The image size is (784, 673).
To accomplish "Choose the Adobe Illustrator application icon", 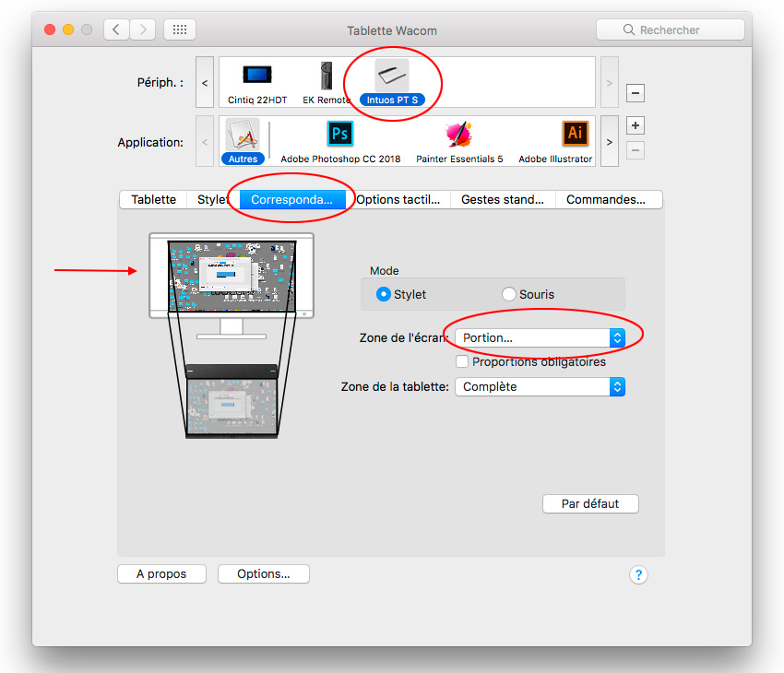I will tap(575, 136).
